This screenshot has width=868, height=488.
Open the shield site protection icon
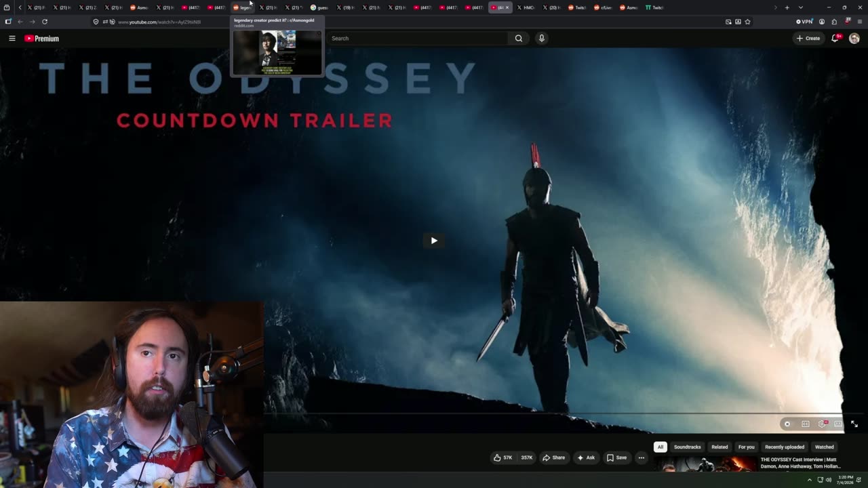pyautogui.click(x=96, y=22)
